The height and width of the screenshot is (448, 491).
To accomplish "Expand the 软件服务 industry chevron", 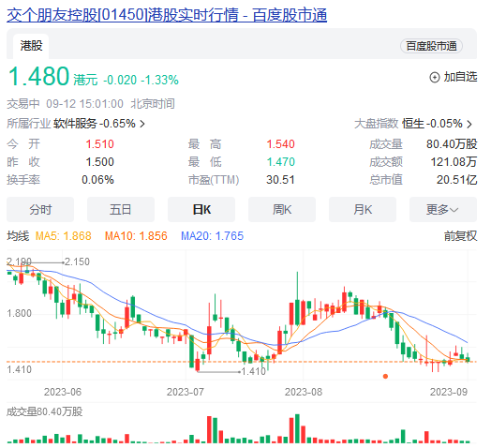I will point(142,124).
